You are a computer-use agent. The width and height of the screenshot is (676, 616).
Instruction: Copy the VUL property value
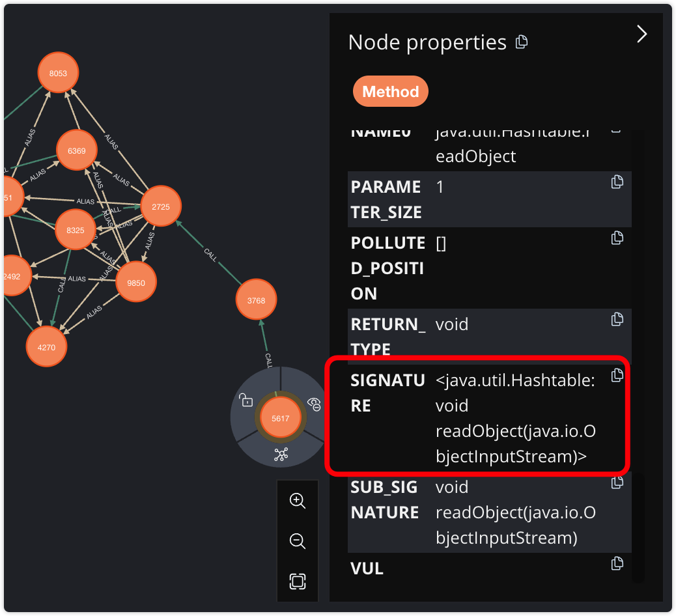[x=617, y=564]
